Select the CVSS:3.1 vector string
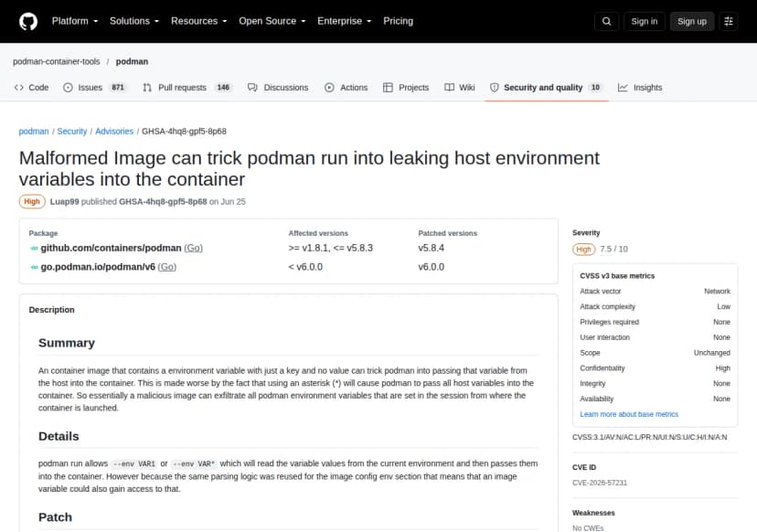Screen dimensions: 757x532 pos(649,437)
